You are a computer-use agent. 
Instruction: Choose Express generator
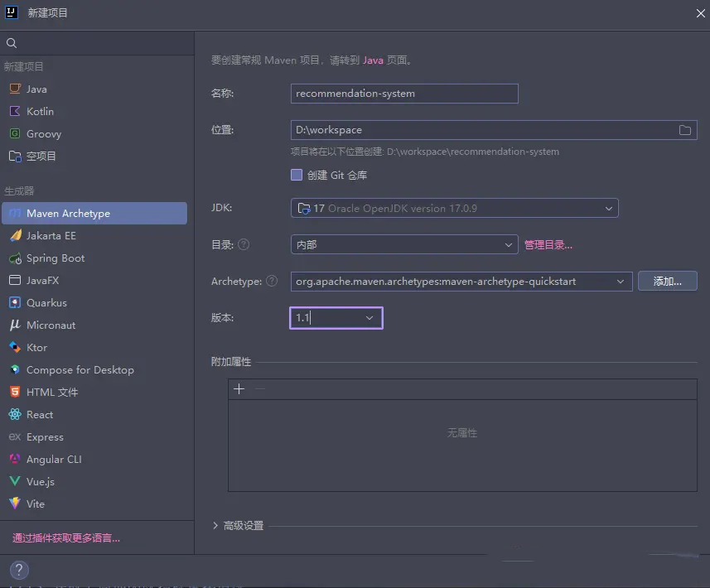click(94, 436)
